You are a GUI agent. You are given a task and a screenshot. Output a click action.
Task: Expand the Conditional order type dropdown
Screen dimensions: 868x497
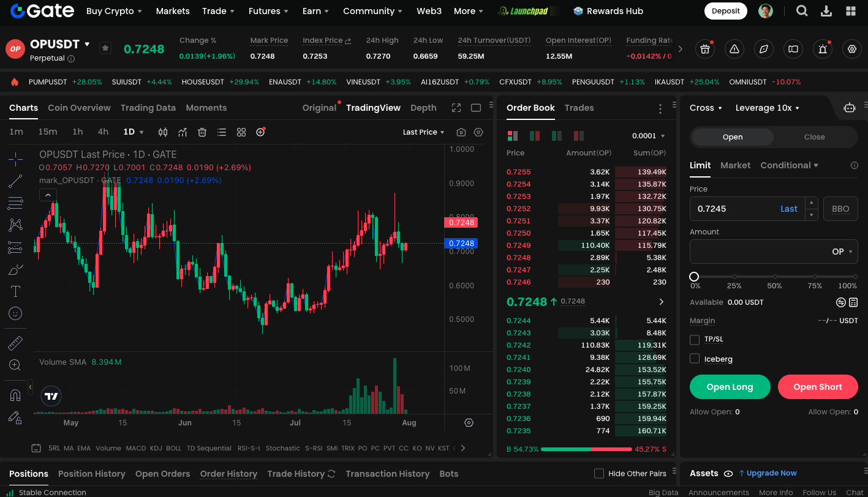click(790, 165)
